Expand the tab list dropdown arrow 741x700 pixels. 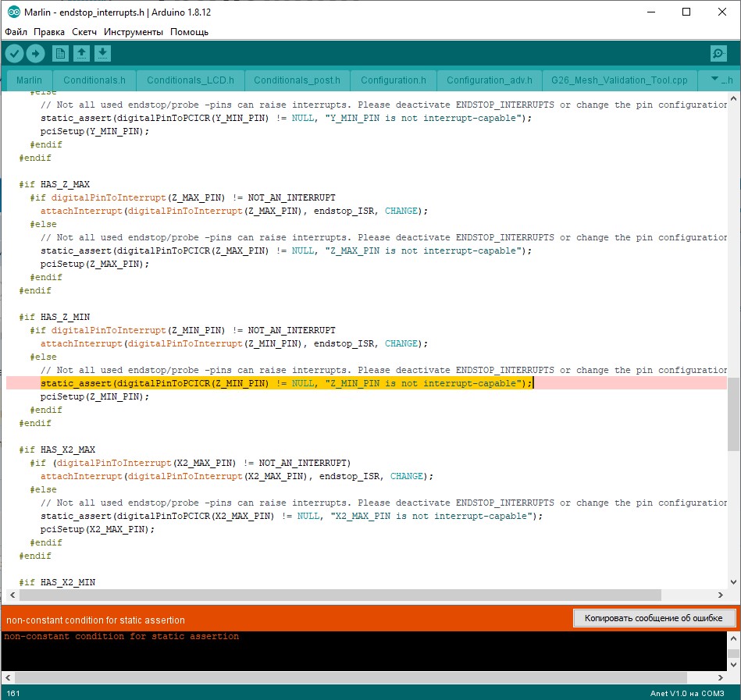tap(714, 80)
